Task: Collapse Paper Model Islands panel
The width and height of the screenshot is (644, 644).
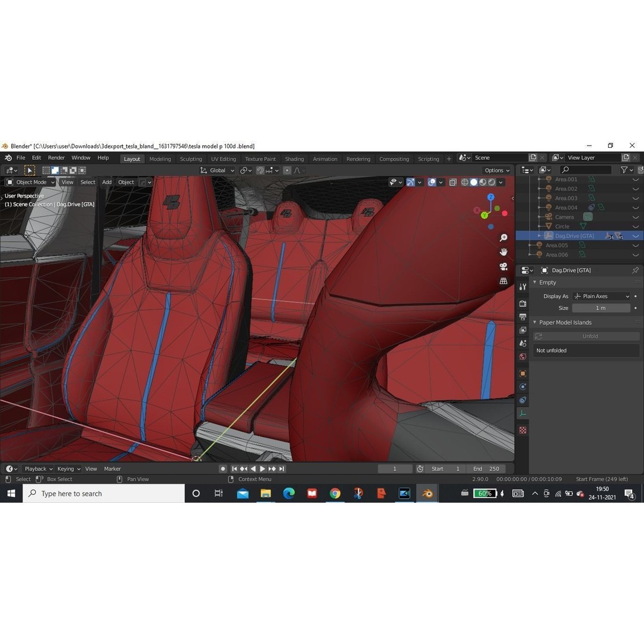Action: pos(535,323)
